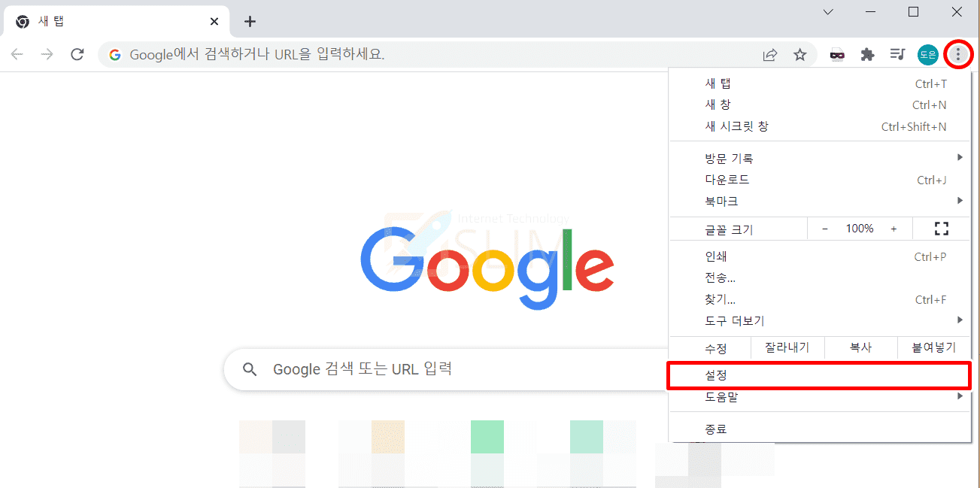Choose 찾기... menu item
Image resolution: width=980 pixels, height=488 pixels.
[x=820, y=299]
